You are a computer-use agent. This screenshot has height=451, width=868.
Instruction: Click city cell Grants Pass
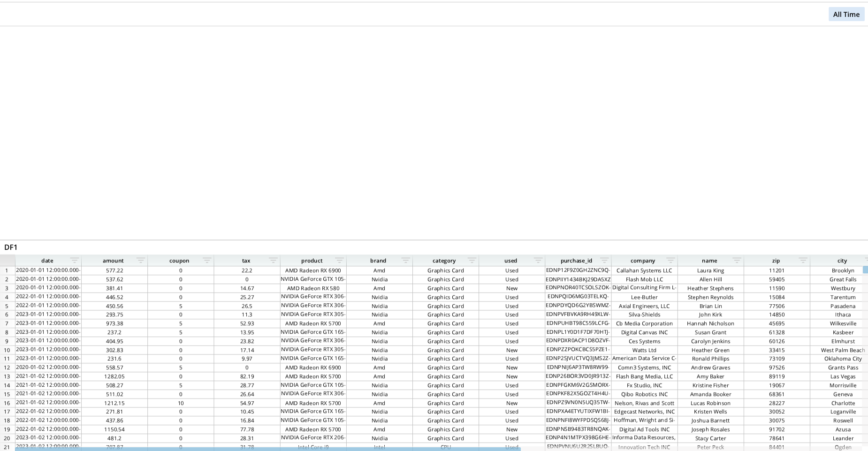point(843,368)
